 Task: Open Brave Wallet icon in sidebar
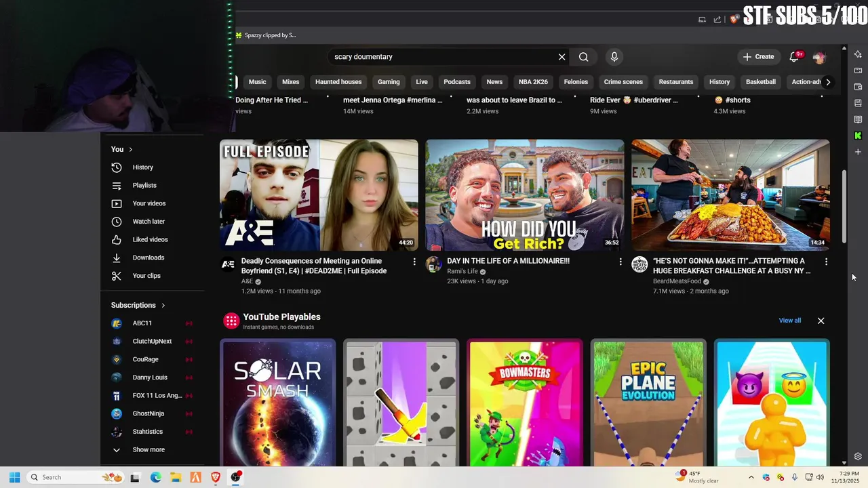(858, 87)
